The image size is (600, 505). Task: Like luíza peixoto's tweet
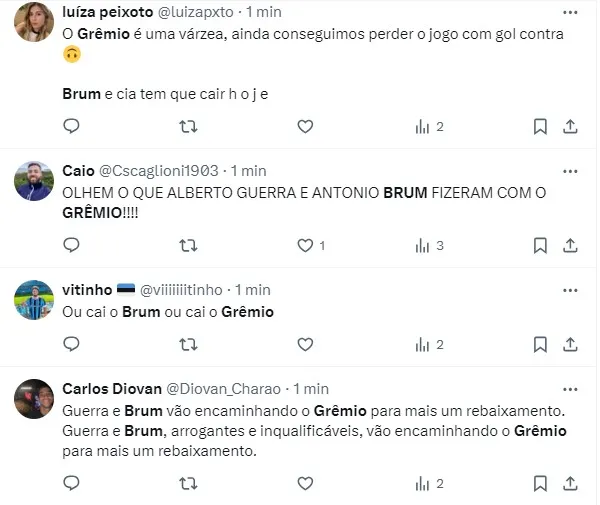coord(304,126)
